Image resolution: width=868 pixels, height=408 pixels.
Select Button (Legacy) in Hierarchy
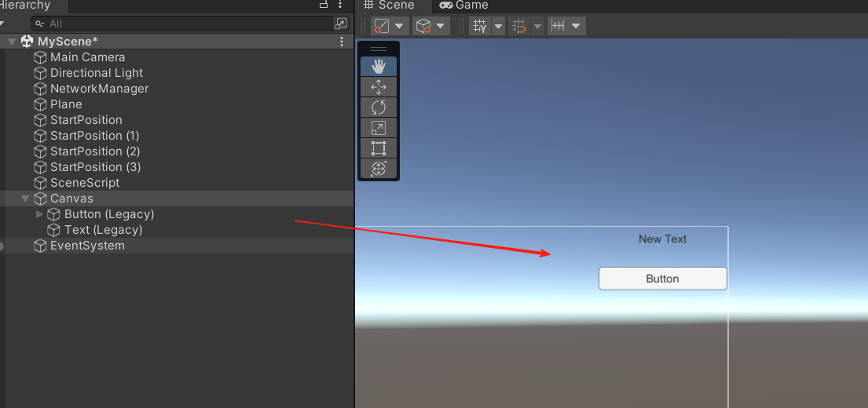point(109,214)
